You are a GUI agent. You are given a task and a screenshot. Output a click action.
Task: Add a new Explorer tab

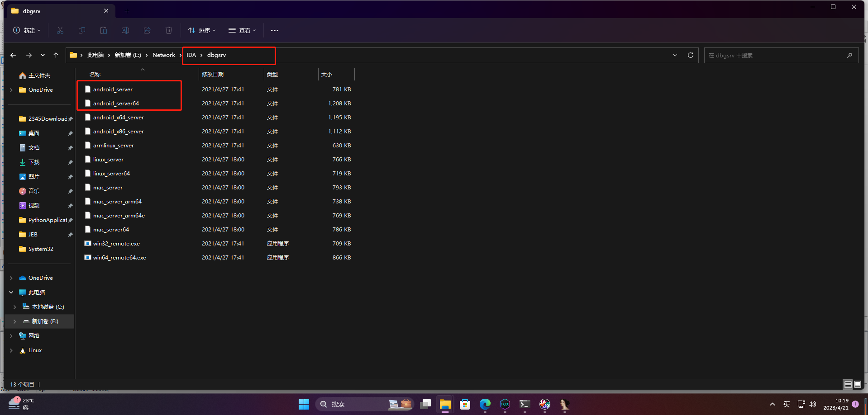[127, 11]
